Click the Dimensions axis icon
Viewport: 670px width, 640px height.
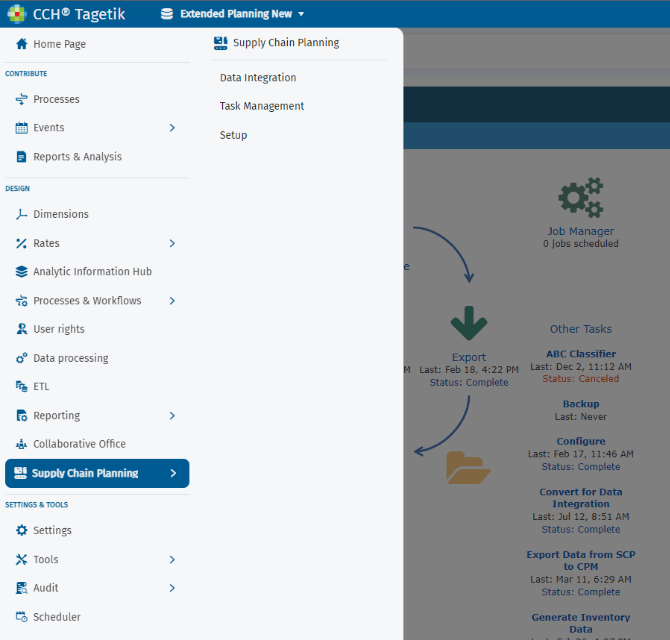[21, 214]
